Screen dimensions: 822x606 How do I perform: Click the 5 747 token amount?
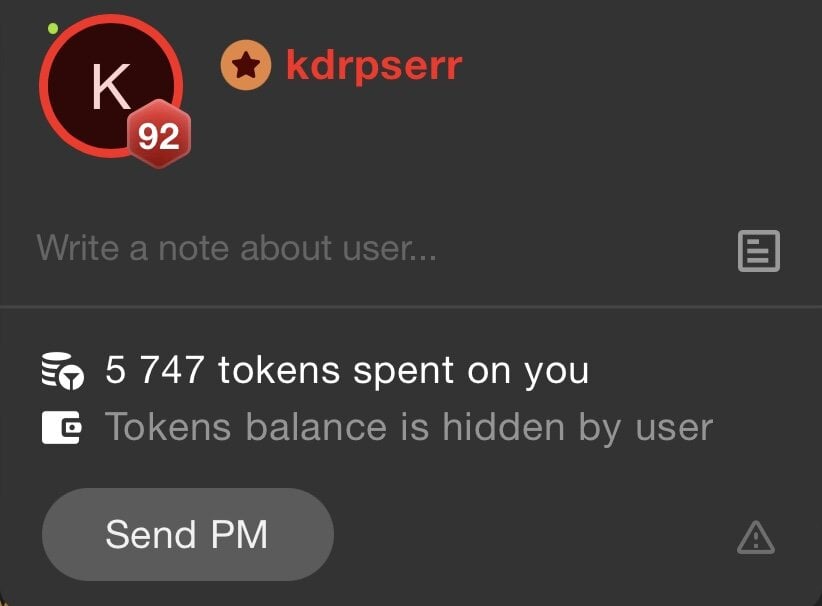click(155, 370)
